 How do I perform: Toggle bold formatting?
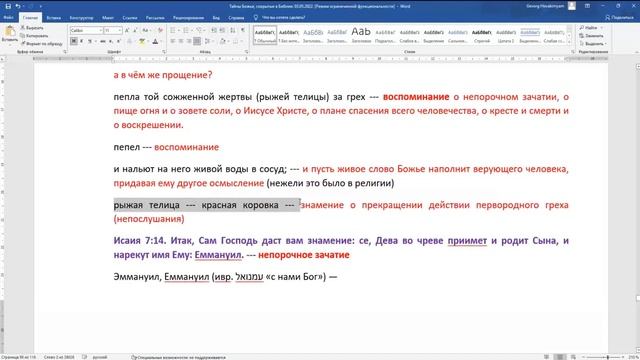(73, 41)
